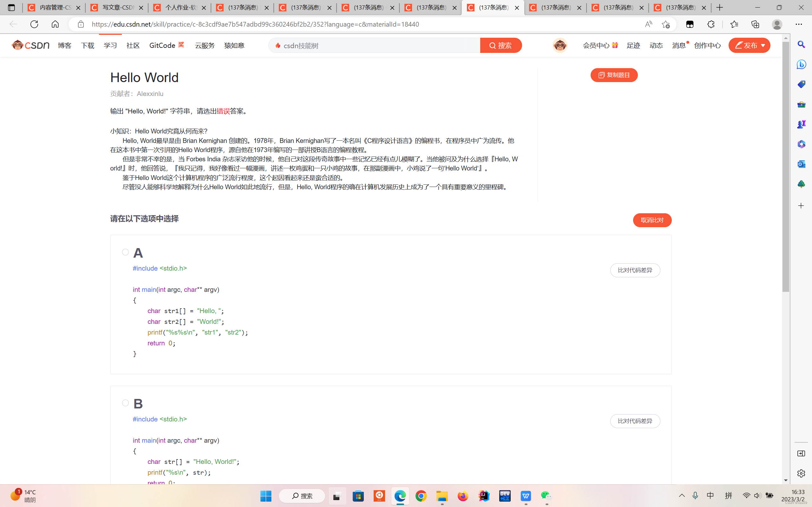The width and height of the screenshot is (812, 507).
Task: Click option A's 比对代码差异 button
Action: (635, 270)
